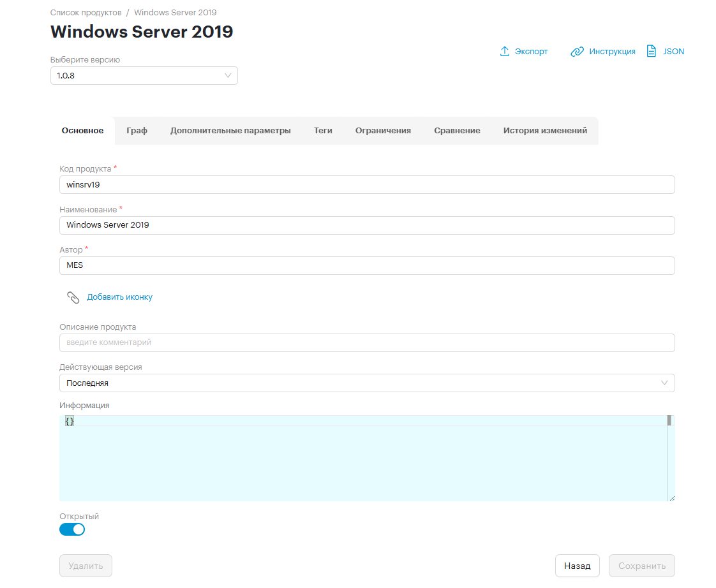Click the Инструкция chain link icon
This screenshot has width=716, height=588.
[x=577, y=51]
